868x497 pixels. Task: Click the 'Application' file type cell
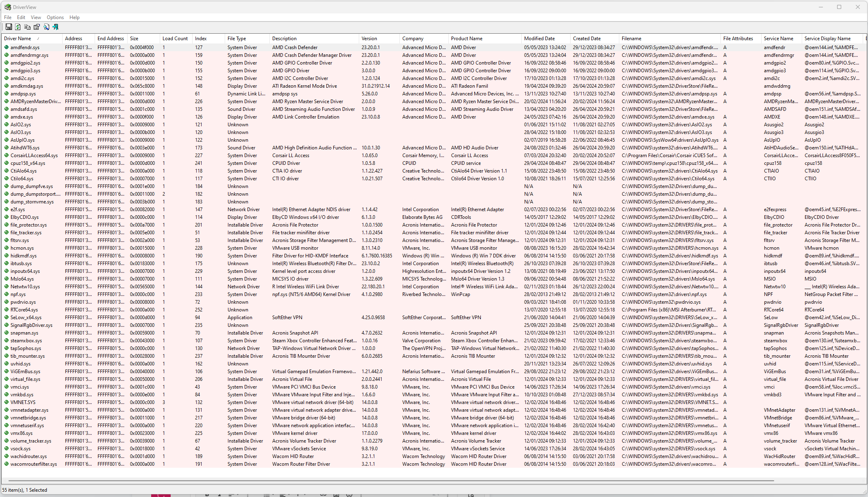point(240,317)
